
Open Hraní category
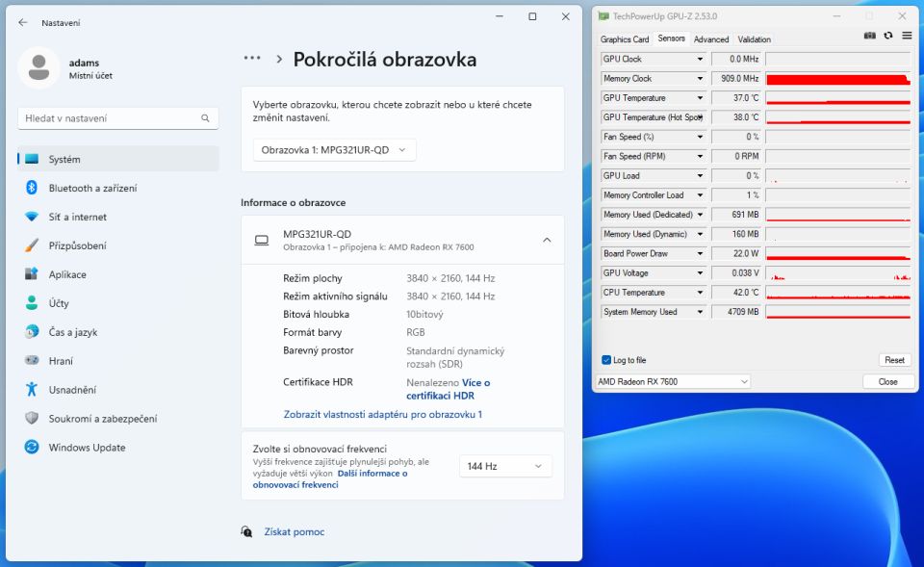coord(118,361)
